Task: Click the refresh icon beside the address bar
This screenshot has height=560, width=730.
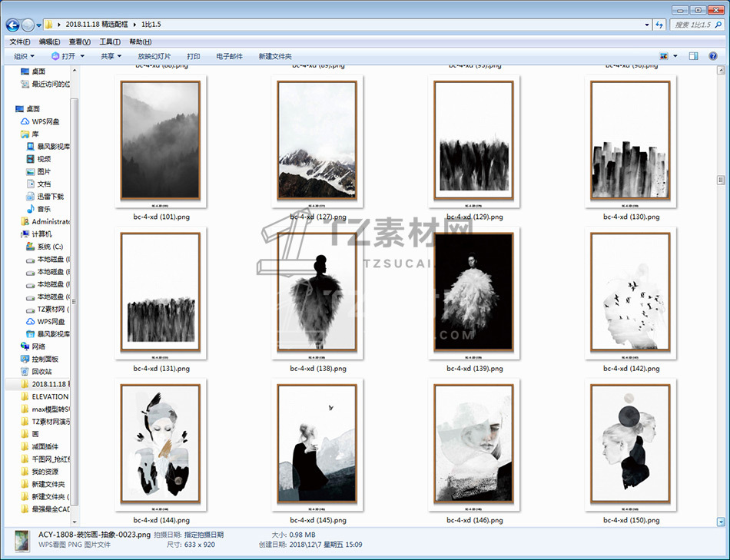Action: click(x=659, y=25)
